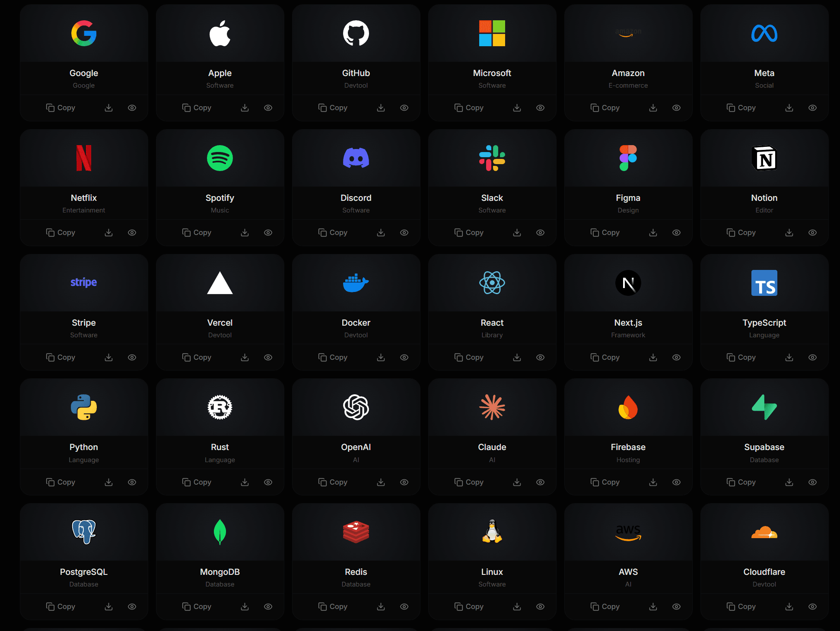Download the TypeScript logo
840x631 pixels.
coord(789,358)
